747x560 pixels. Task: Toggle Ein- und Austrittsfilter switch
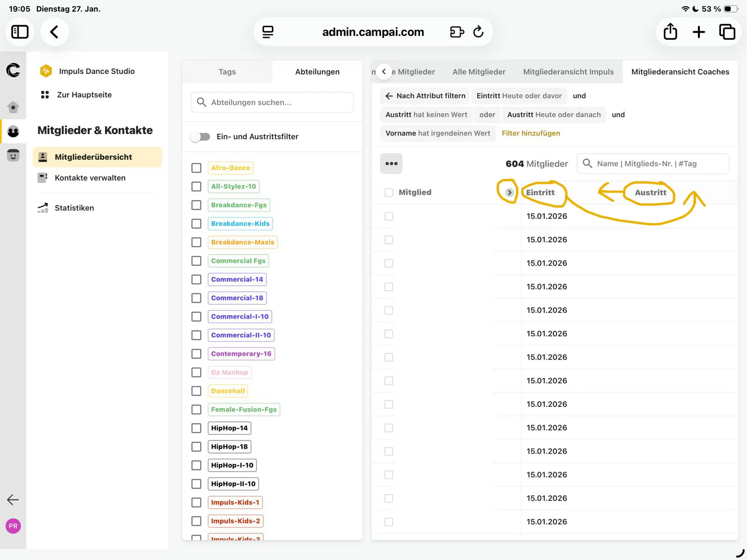tap(200, 137)
